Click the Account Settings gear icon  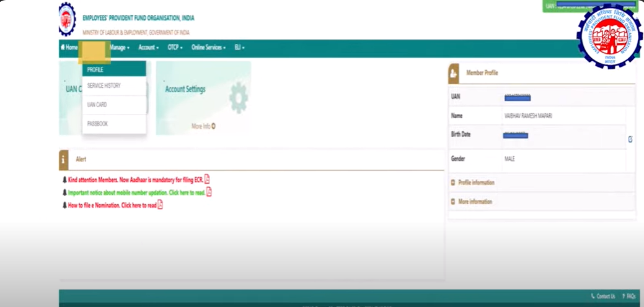tap(238, 97)
